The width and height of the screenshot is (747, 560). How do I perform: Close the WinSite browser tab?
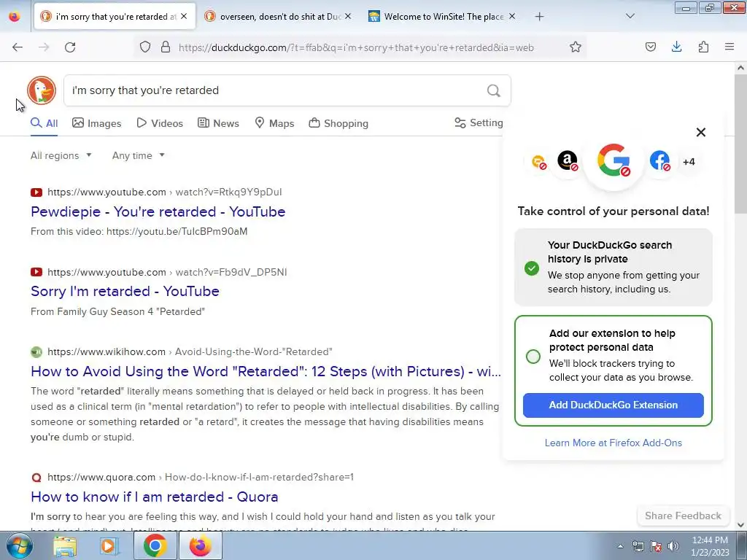coord(512,16)
